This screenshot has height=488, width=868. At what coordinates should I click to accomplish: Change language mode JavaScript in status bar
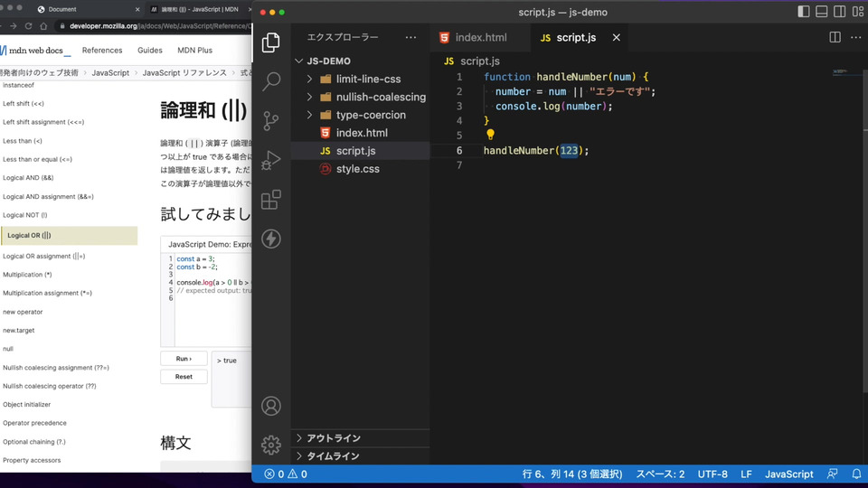[788, 474]
